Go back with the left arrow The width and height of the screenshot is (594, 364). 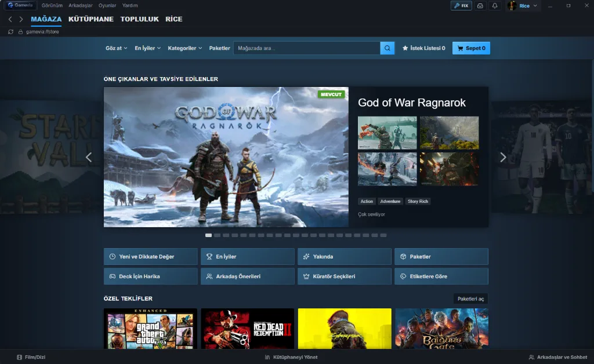[10, 19]
